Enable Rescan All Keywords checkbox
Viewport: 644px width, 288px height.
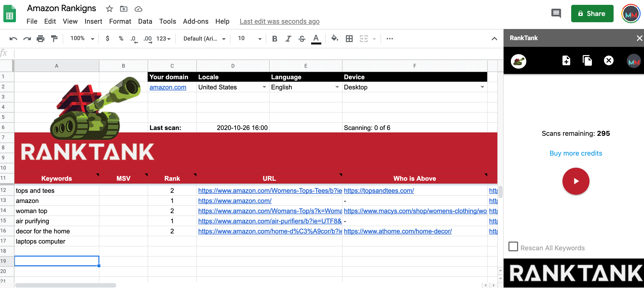coord(513,246)
